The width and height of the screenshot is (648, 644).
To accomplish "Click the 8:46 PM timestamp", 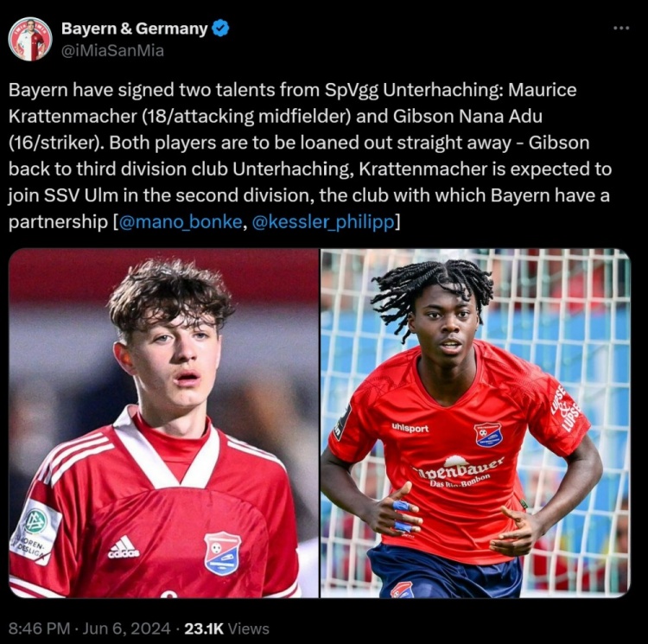I will [39, 628].
